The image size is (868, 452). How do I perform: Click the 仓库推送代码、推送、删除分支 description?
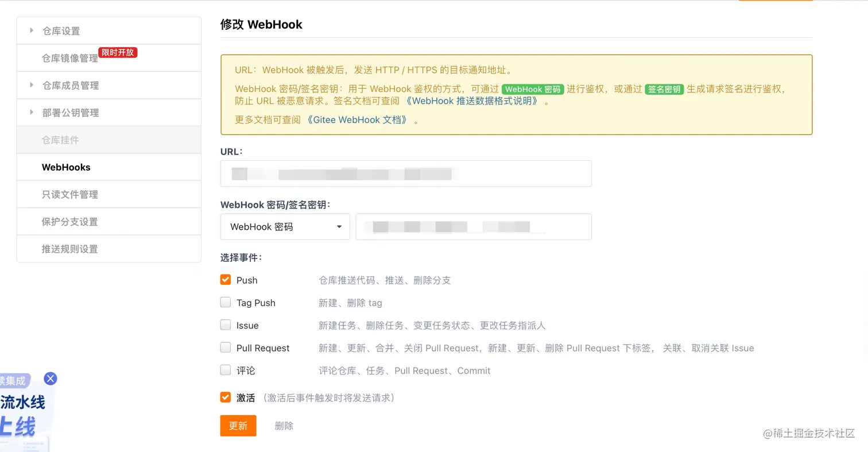385,280
